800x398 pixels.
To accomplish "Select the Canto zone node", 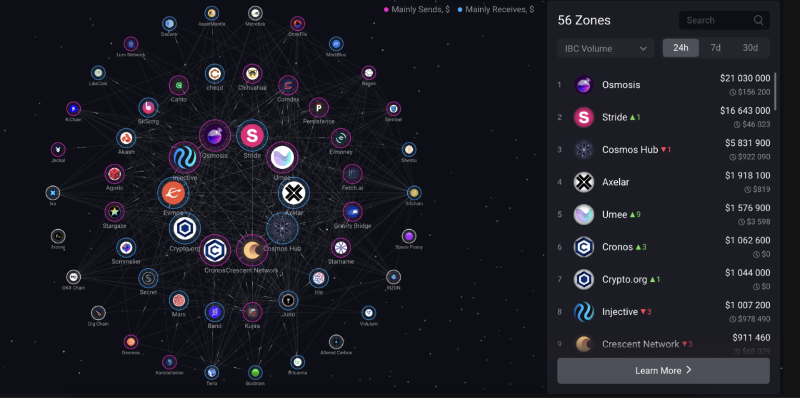I will pos(179,85).
